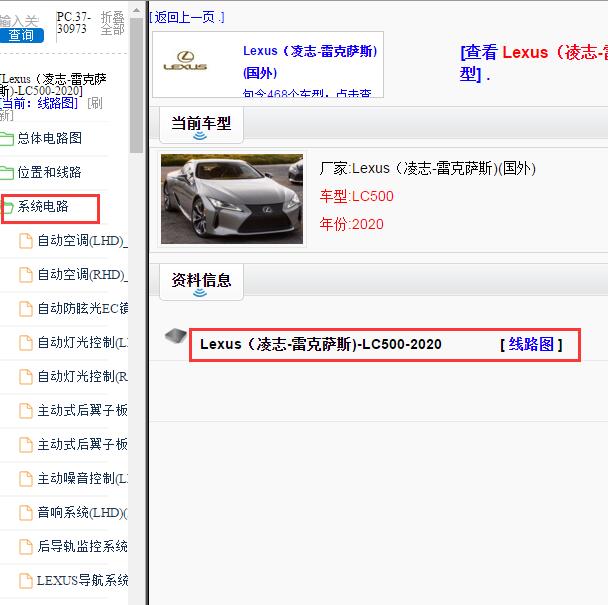Click the Lexus logo image
The height and width of the screenshot is (605, 608).
point(185,60)
